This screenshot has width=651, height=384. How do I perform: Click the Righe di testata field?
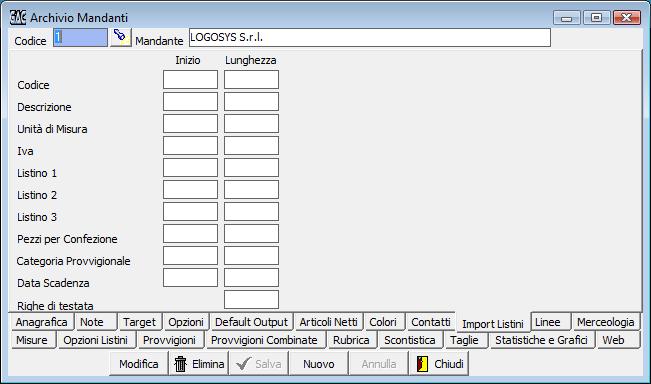pos(252,299)
